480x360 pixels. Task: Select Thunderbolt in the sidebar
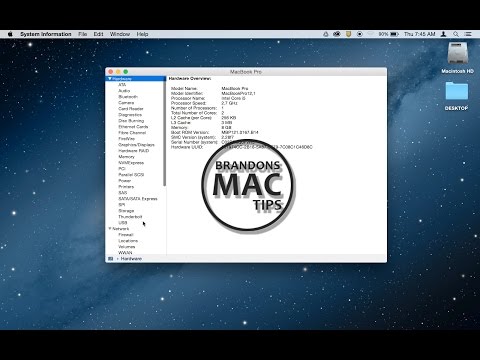[130, 217]
